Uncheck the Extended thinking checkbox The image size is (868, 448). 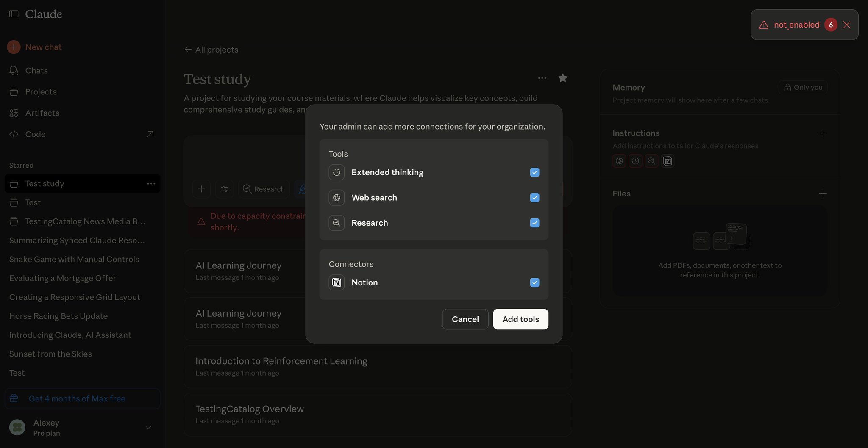tap(534, 172)
